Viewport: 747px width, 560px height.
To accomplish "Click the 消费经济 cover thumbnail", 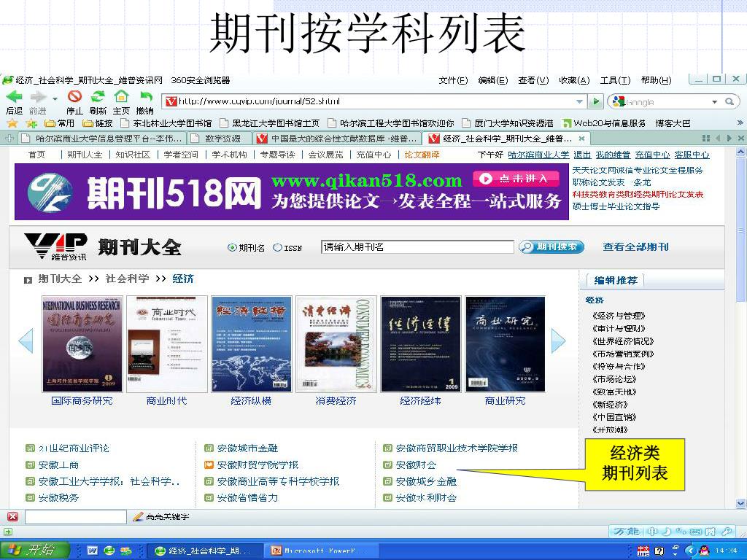I will 336,344.
